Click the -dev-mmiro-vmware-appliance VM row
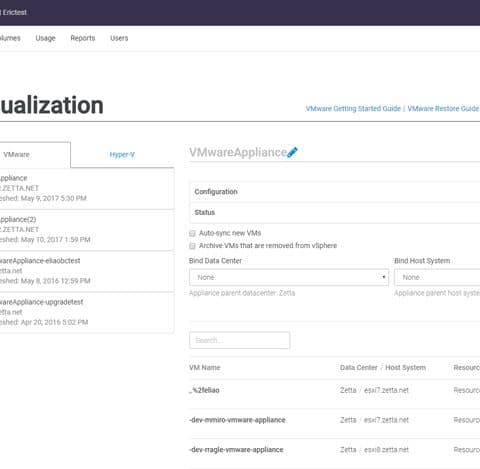Viewport: 480px width, 469px height. [335, 420]
